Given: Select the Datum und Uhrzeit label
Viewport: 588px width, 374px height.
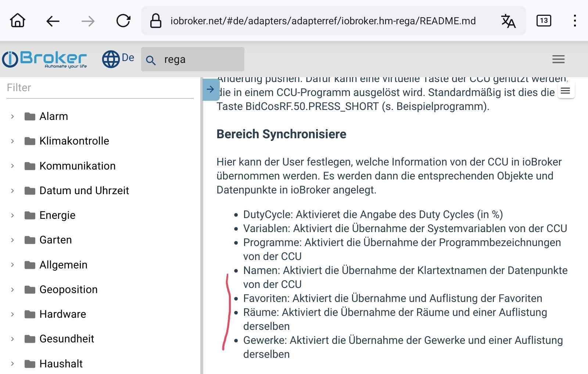Looking at the screenshot, I should click(x=84, y=190).
